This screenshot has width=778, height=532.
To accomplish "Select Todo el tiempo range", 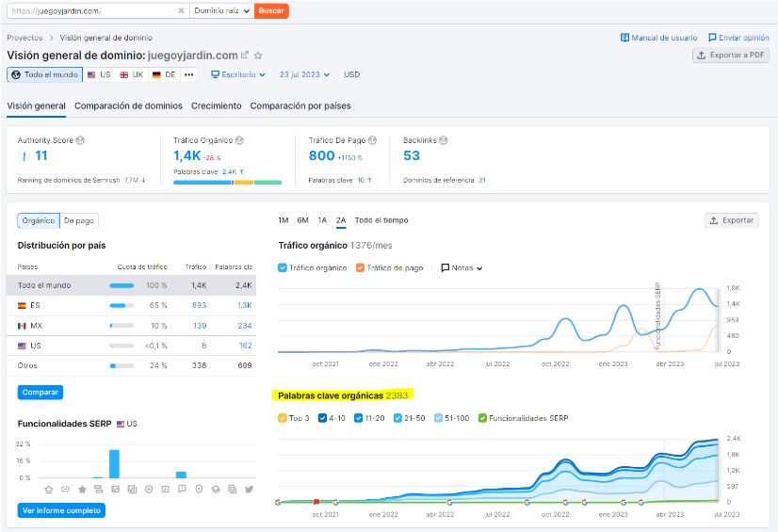I will [x=381, y=220].
